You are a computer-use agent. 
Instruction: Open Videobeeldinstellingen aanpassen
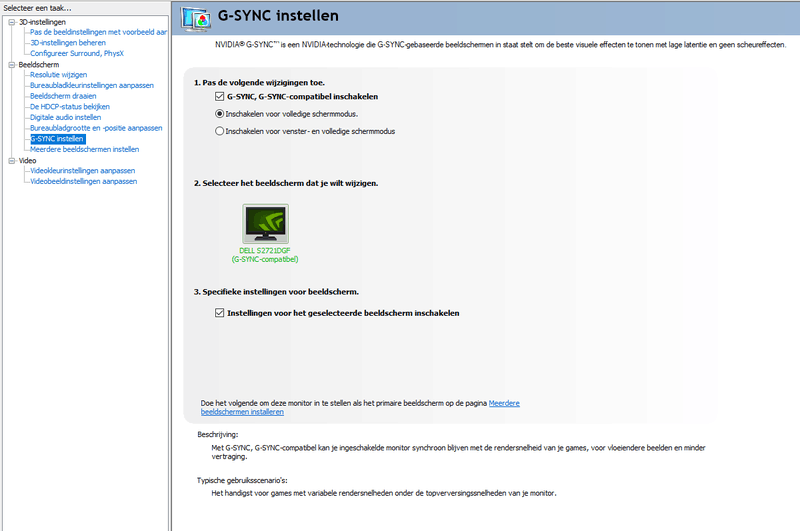pos(83,182)
